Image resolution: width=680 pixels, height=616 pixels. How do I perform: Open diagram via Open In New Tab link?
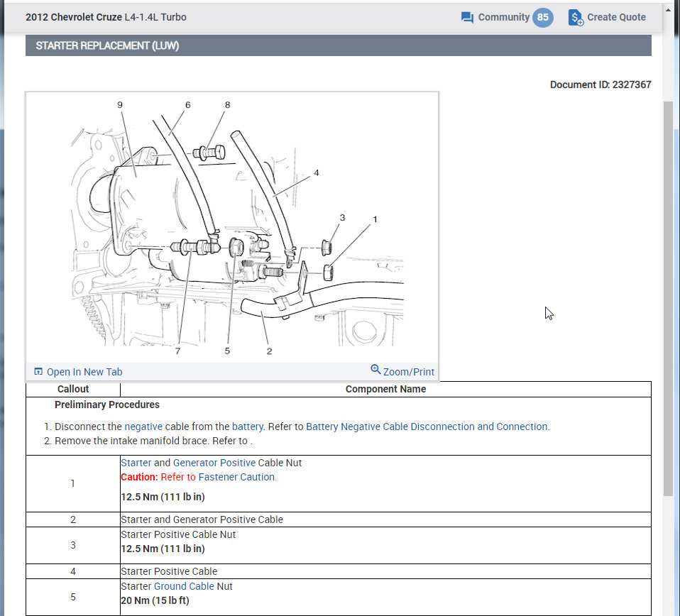pyautogui.click(x=84, y=372)
